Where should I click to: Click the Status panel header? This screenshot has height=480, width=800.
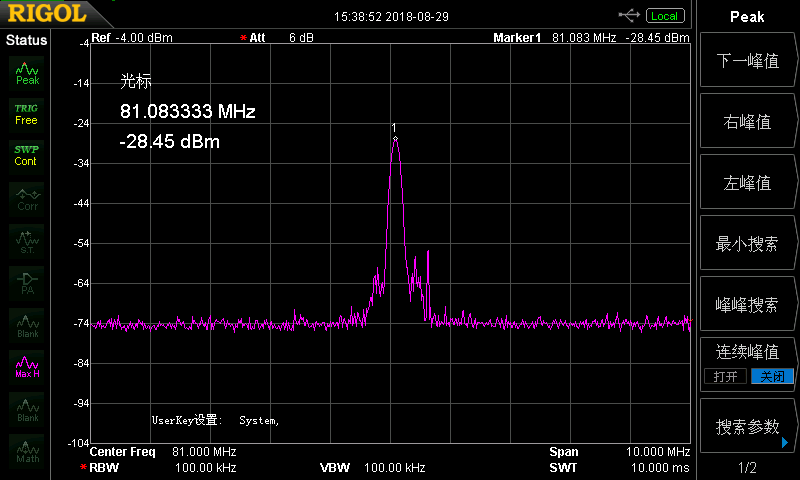coord(26,40)
